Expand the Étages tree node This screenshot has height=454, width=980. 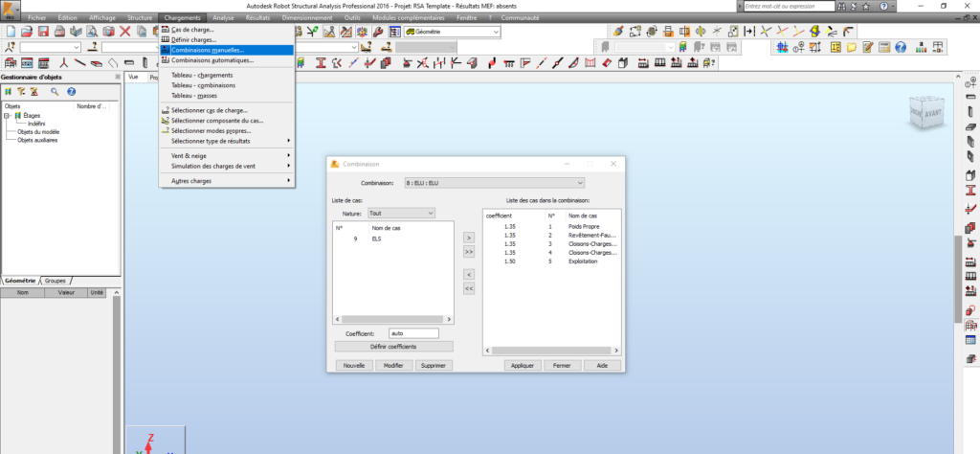[7, 116]
